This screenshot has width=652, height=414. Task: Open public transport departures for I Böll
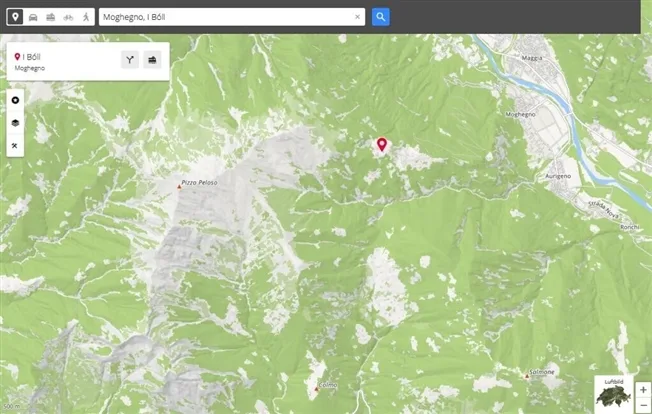click(x=152, y=60)
